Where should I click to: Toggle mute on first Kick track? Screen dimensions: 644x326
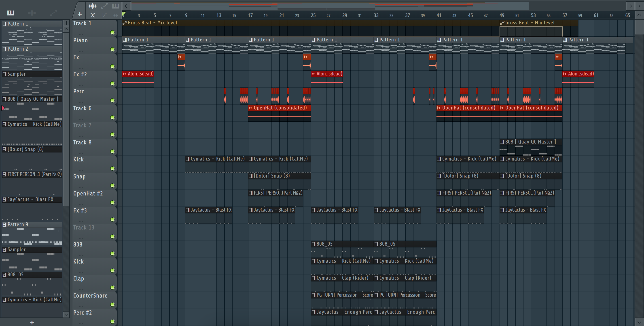click(112, 169)
